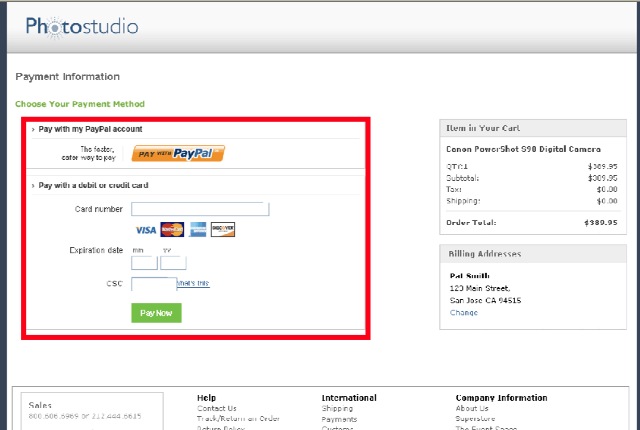Screen dimensions: 640x430
Task: Click the MasterCard icon
Action: tap(172, 229)
